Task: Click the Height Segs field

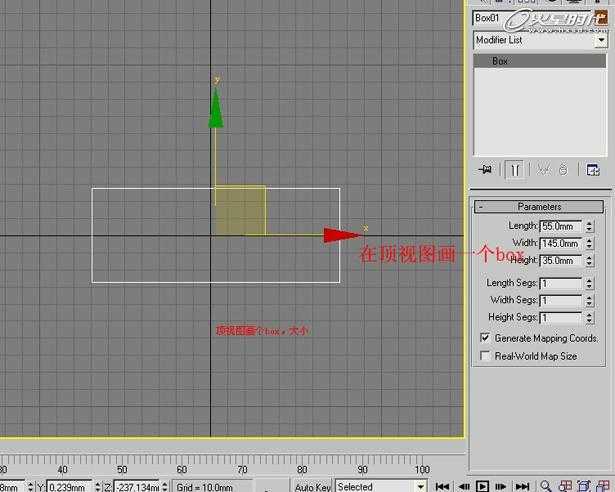Action: click(x=560, y=318)
